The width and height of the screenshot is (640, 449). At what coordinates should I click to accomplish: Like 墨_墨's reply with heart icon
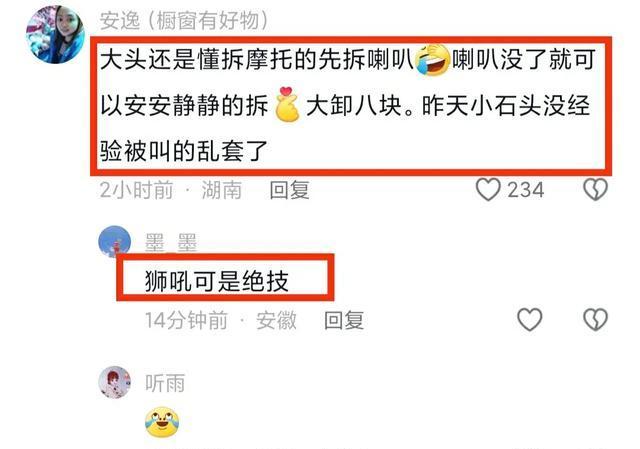pyautogui.click(x=530, y=319)
